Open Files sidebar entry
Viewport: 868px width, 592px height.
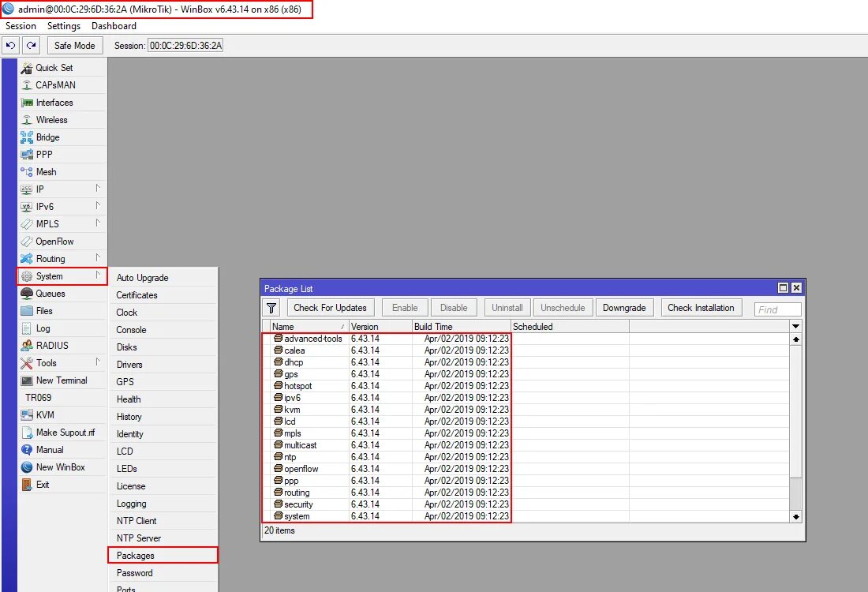tap(62, 311)
